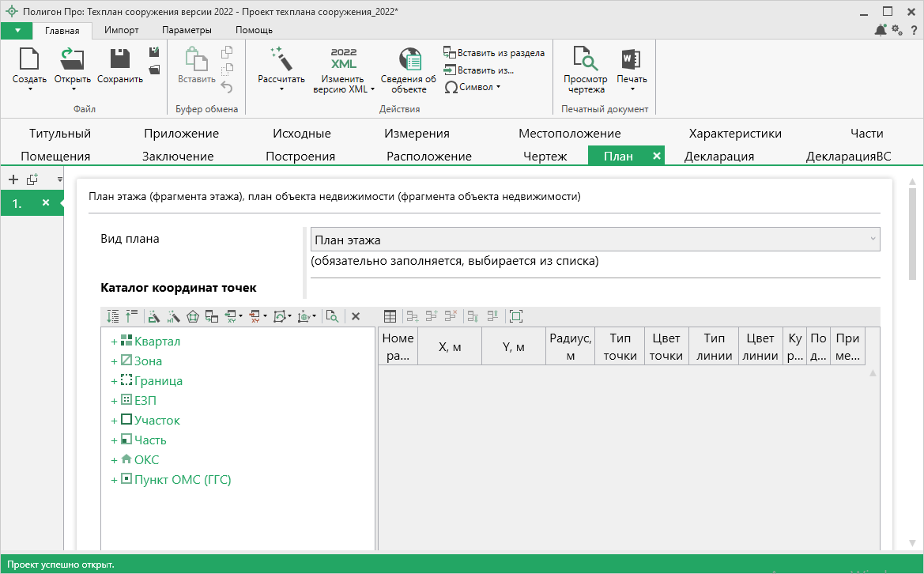Click the vertical scrollbar on the right
The width and height of the screenshot is (924, 574).
tap(912, 233)
